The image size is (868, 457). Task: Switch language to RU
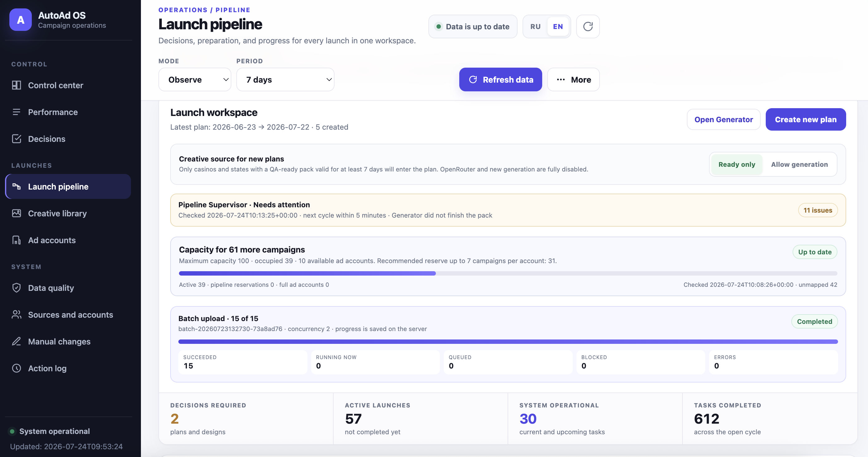(x=535, y=26)
